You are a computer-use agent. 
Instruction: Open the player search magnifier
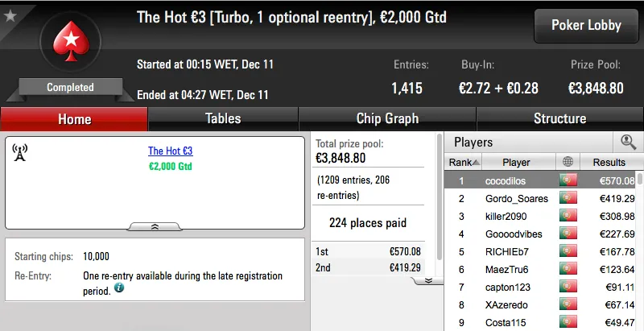[x=628, y=143]
